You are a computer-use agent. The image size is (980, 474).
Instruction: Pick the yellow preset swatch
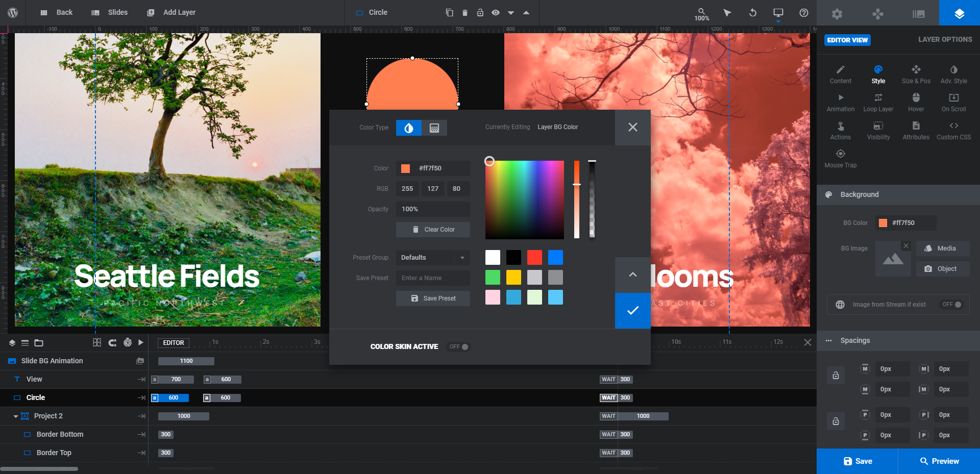click(513, 278)
